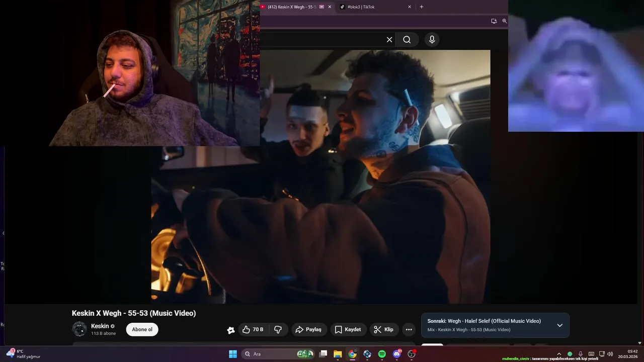This screenshot has width=644, height=362.
Task: Click the 113 B abone subscriber count
Action: click(103, 333)
